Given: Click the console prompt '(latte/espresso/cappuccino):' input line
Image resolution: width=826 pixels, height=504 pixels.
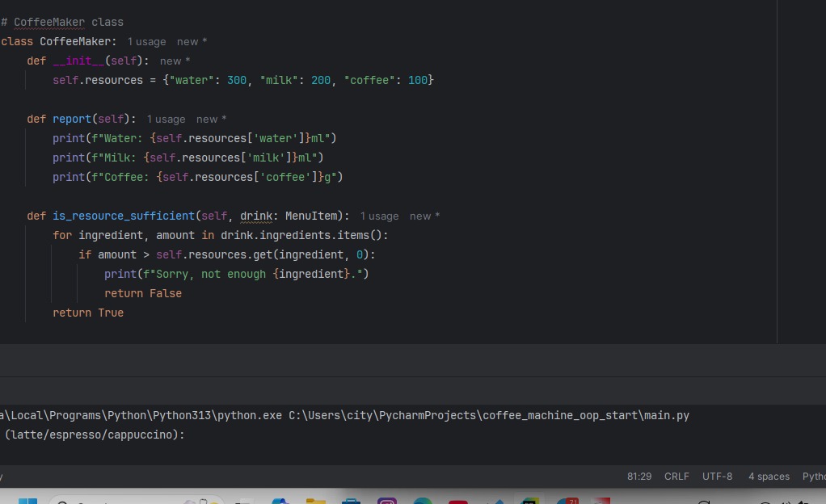Looking at the screenshot, I should coord(95,435).
